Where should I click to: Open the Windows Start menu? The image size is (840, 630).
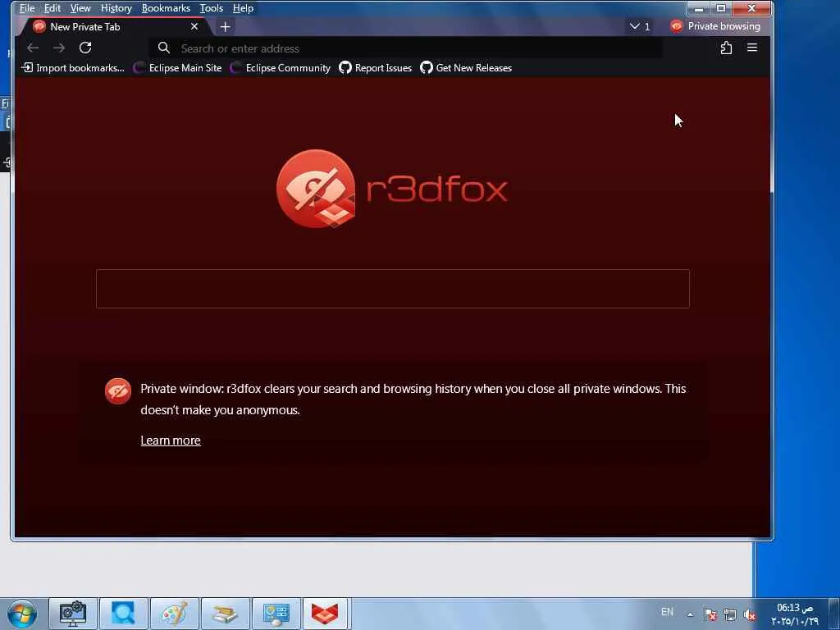coord(22,614)
